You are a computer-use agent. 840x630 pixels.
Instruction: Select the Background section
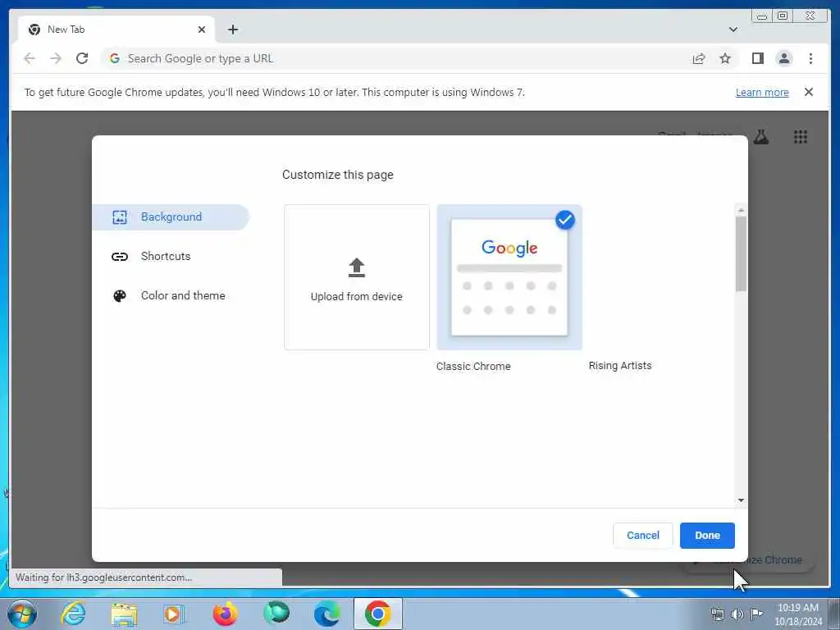click(x=171, y=217)
